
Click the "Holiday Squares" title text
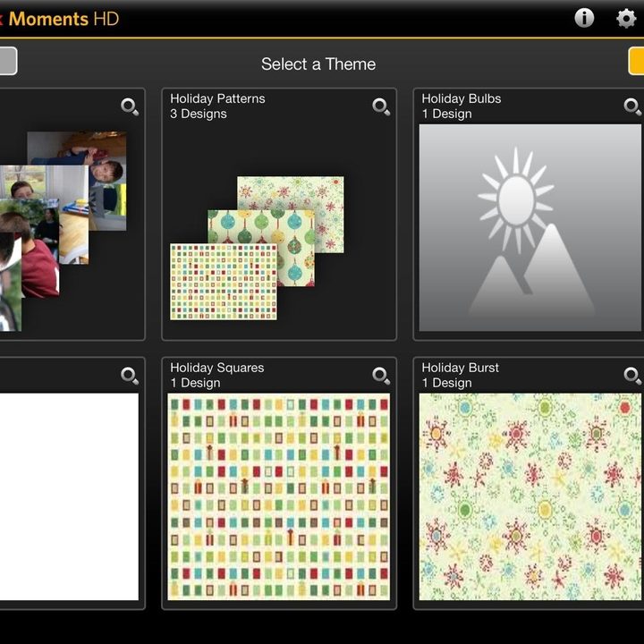pyautogui.click(x=217, y=368)
